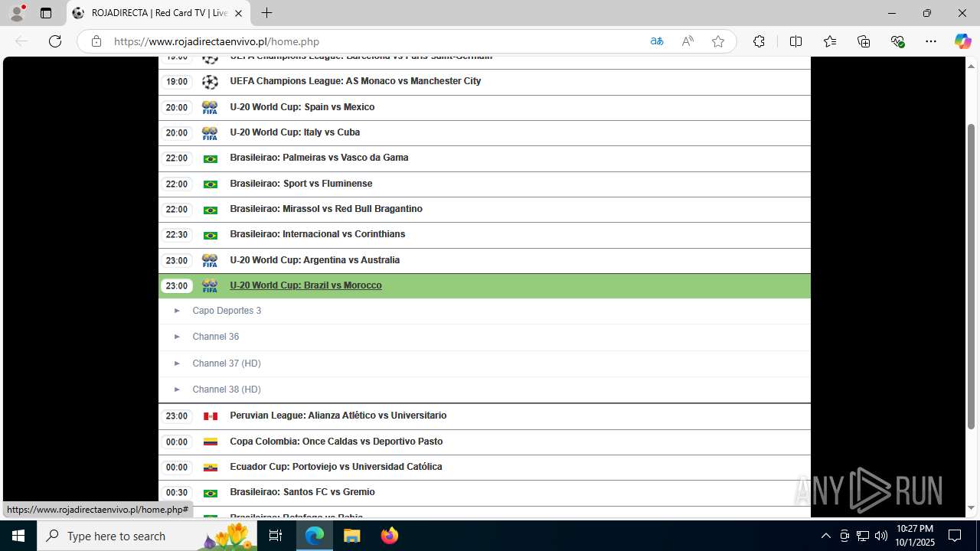The image size is (980, 551).
Task: Close the ROJADIRECTA browser tab
Action: click(238, 13)
